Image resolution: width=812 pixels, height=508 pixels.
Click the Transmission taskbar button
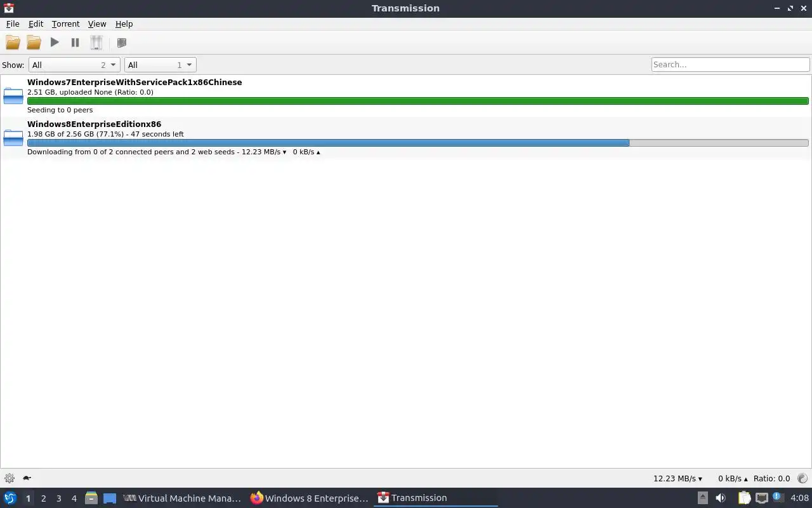[436, 498]
